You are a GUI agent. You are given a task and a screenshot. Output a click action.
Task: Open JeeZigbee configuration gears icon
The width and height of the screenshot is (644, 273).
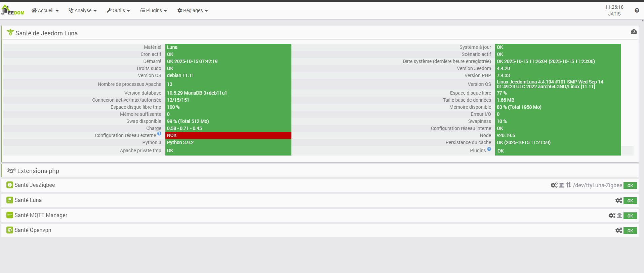click(554, 185)
